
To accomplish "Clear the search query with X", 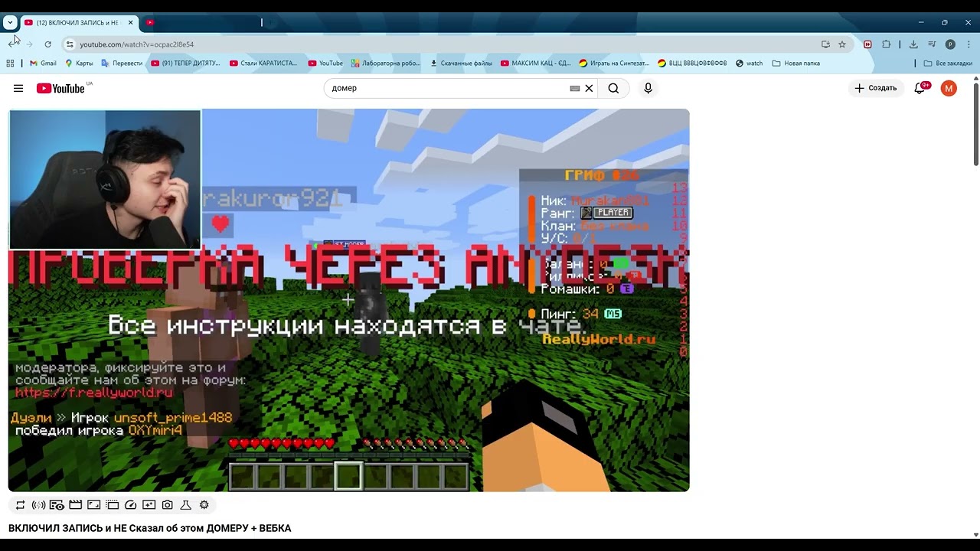I will coord(589,88).
